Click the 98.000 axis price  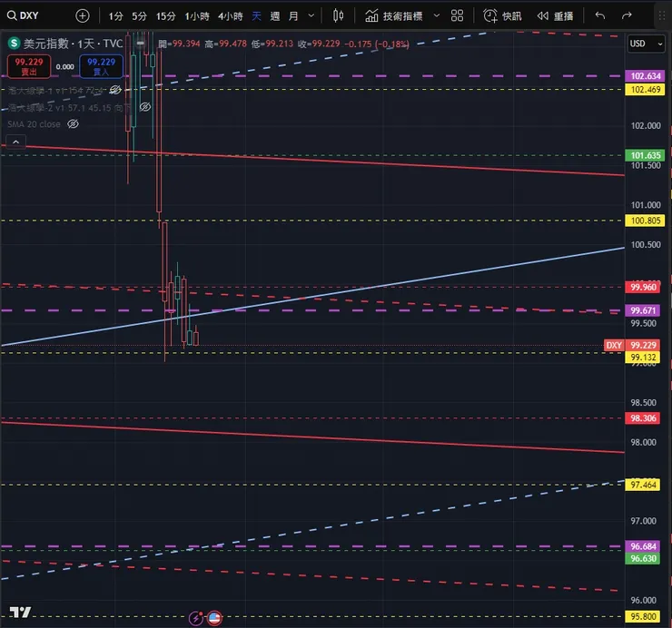point(643,443)
